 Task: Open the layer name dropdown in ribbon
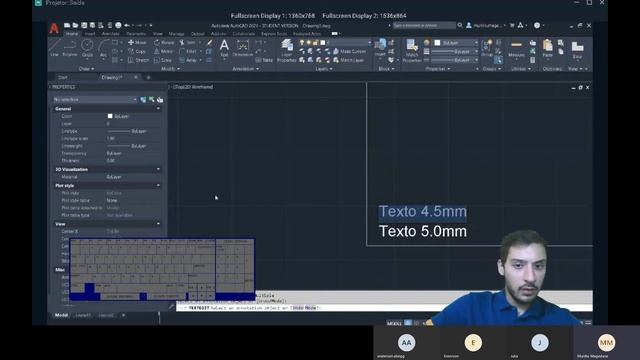tap(349, 42)
